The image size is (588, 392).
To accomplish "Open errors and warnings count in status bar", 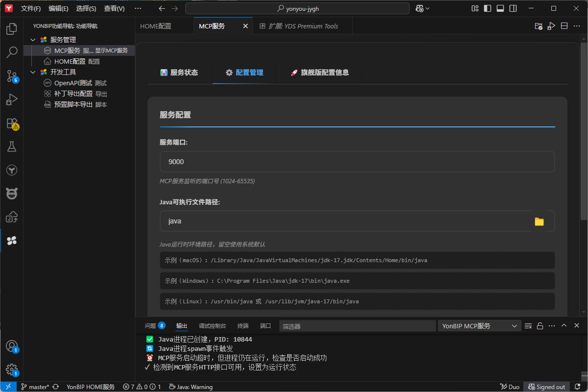I will point(142,387).
